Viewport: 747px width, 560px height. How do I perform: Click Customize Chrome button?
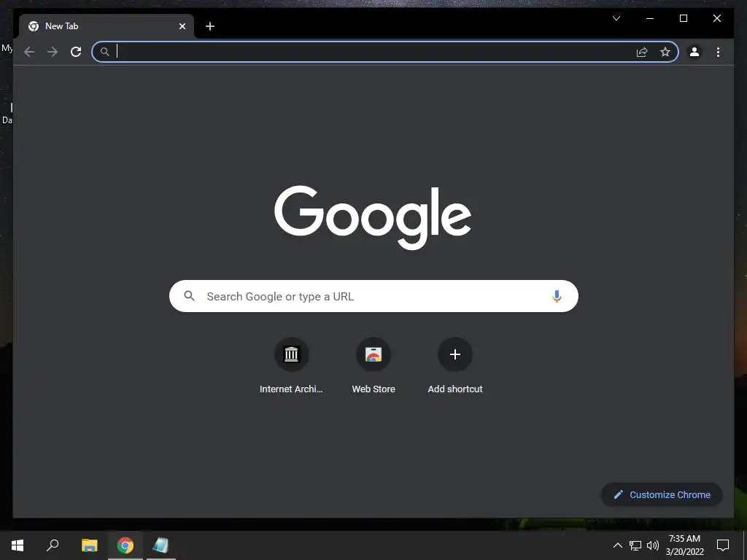[662, 495]
